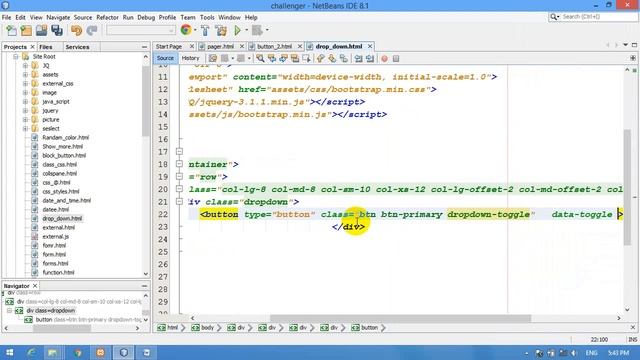Expand the picture folder
This screenshot has width=640, height=360.
pos(25,120)
